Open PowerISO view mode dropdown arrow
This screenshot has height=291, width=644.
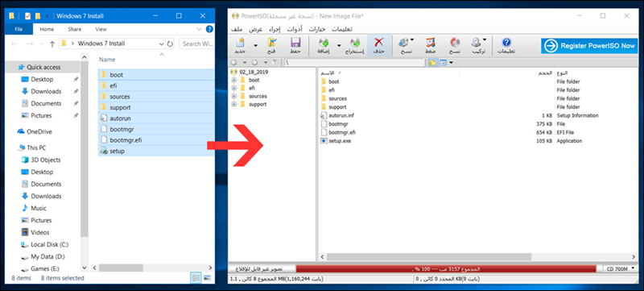(452, 63)
